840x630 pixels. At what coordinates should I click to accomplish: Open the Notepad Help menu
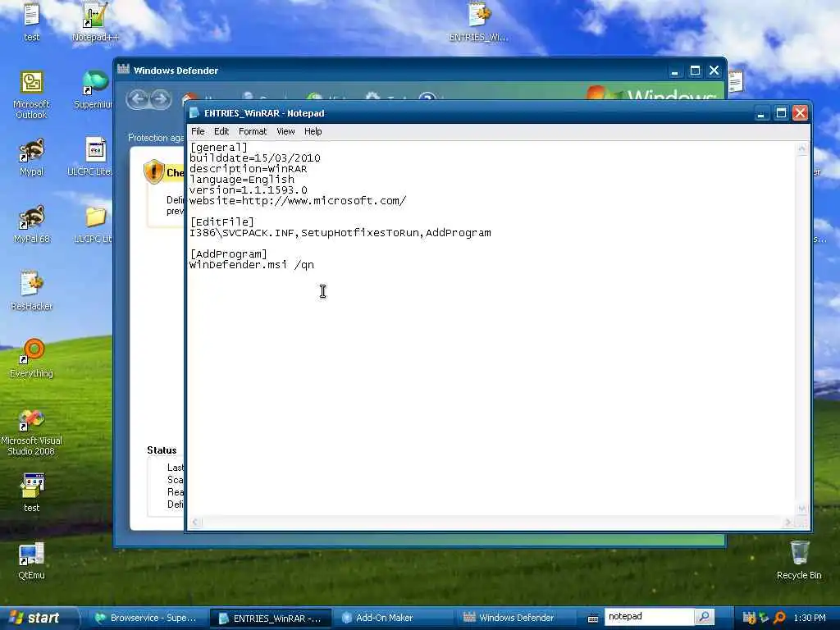point(313,131)
